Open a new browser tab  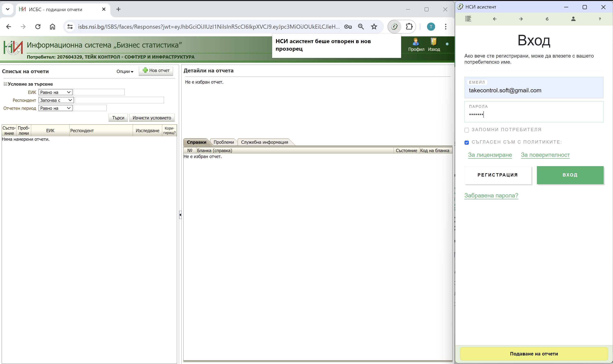coord(118,9)
